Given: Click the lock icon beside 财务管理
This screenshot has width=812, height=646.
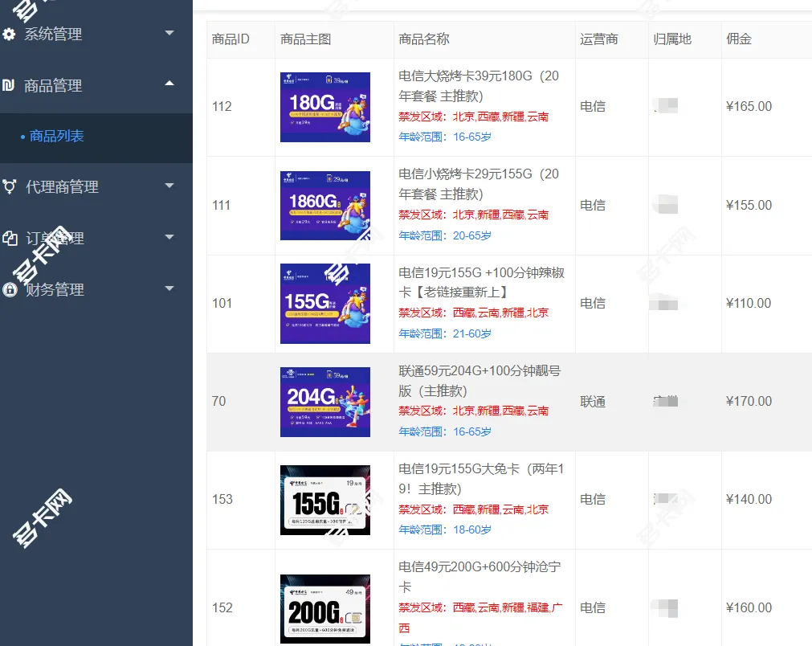Looking at the screenshot, I should [x=10, y=289].
